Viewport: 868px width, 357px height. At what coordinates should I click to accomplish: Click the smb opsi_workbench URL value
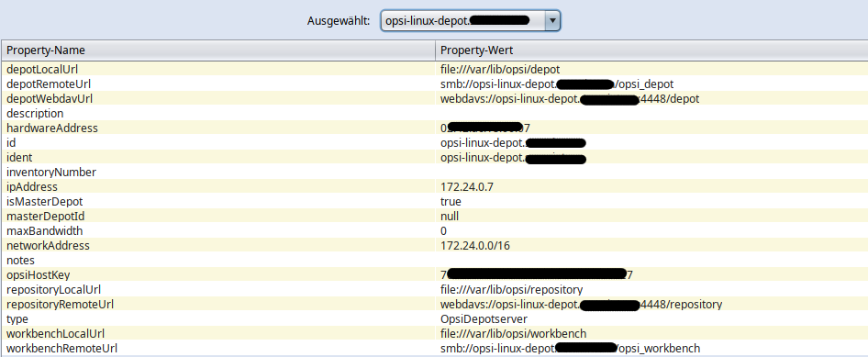click(x=570, y=348)
